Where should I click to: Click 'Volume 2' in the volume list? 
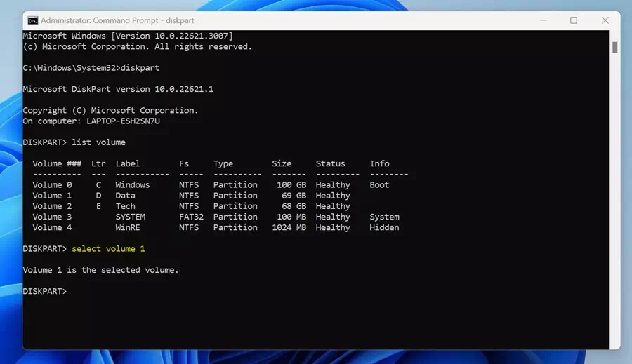click(x=52, y=206)
